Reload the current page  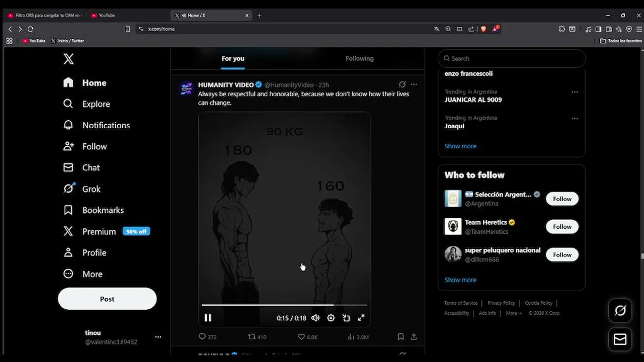click(x=30, y=29)
